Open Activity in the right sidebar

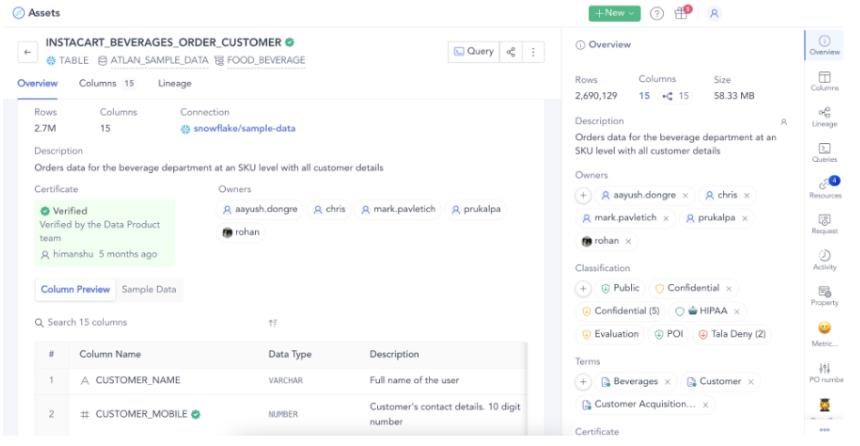coord(824,260)
